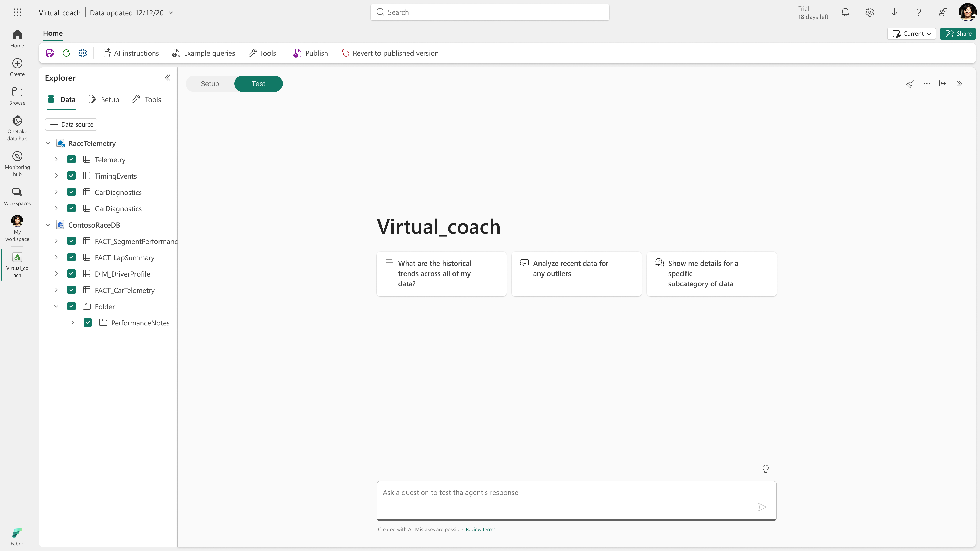The image size is (980, 551).
Task: Click the plus attachment icon in chat box
Action: click(389, 507)
